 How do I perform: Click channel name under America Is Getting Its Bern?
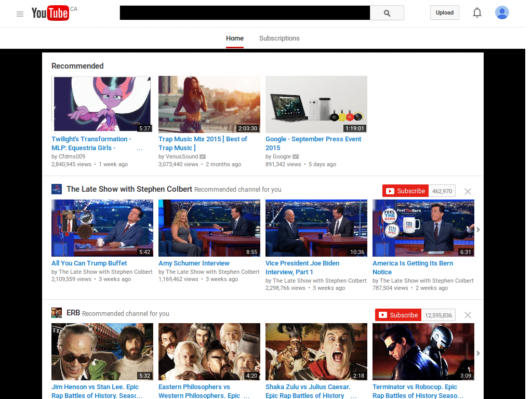click(x=427, y=281)
